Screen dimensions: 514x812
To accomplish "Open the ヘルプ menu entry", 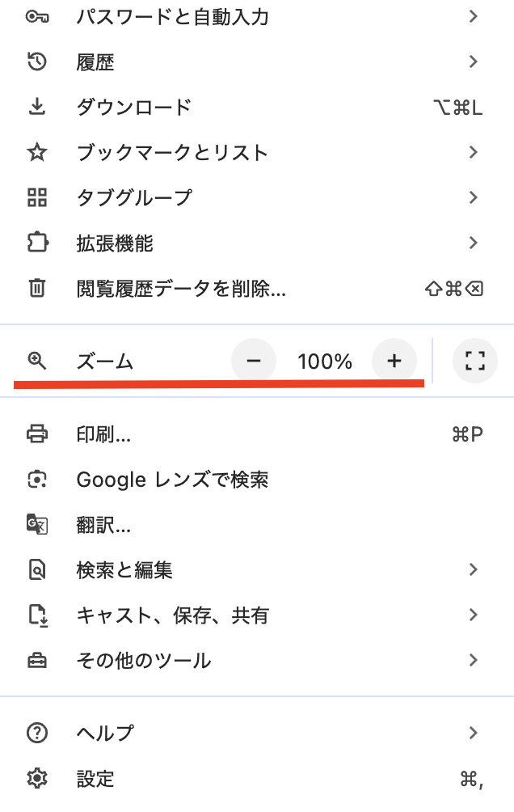I will (257, 733).
